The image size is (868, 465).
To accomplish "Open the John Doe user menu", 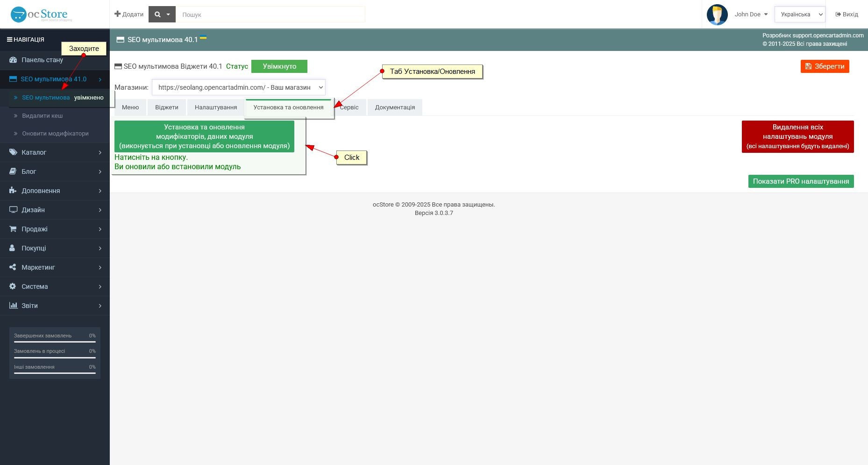I will 751,14.
